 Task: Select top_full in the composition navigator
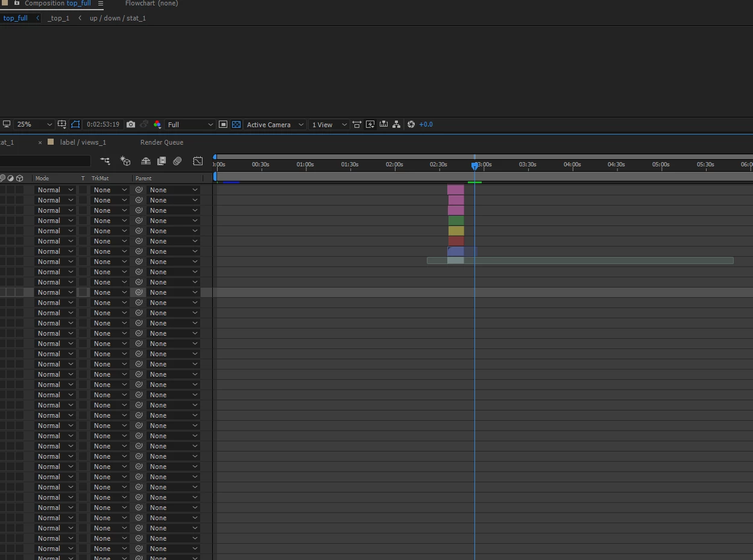pos(16,18)
